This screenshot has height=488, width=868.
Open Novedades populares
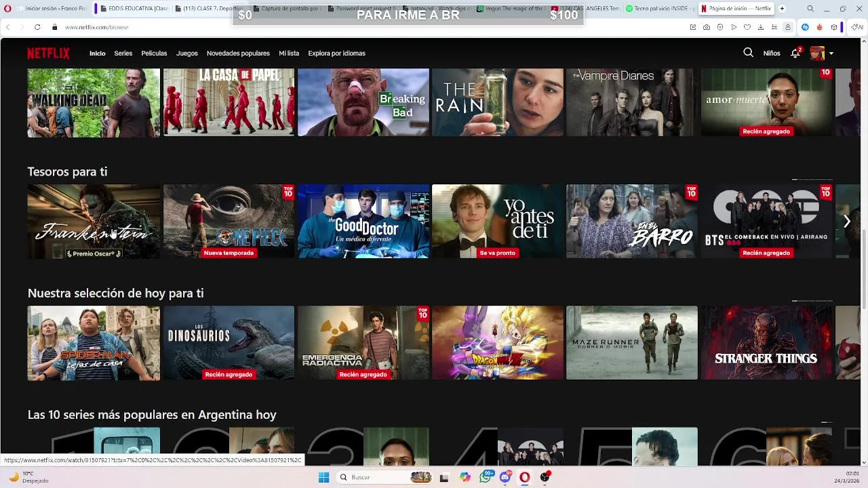point(238,53)
